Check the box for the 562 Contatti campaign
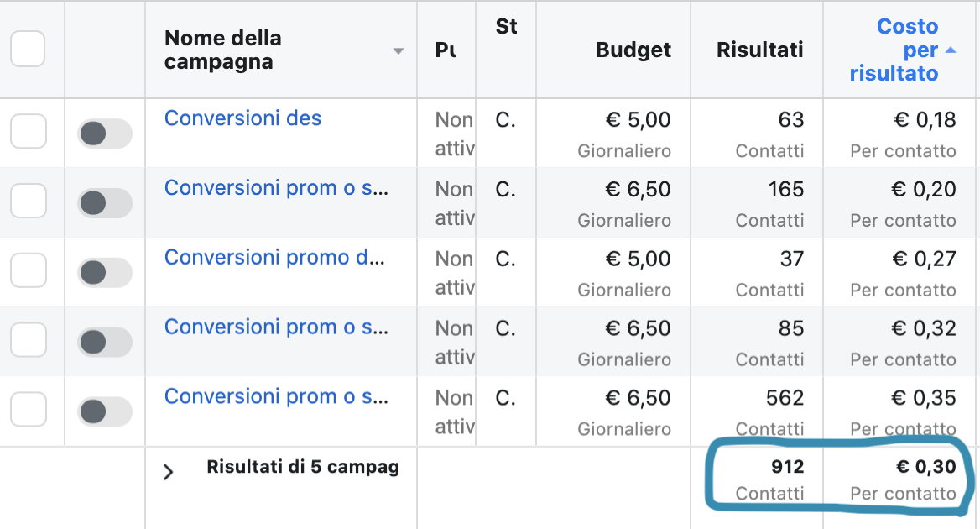This screenshot has height=529, width=980. (x=28, y=410)
